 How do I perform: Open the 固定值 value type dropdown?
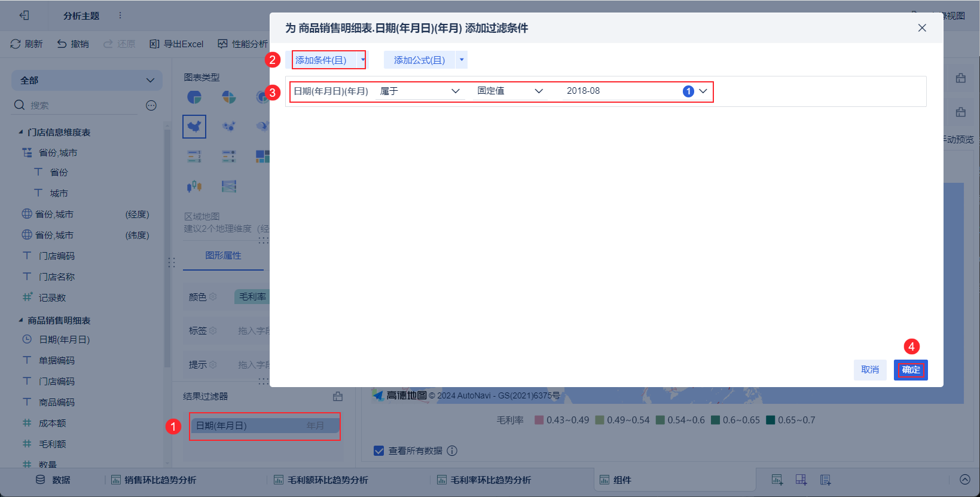pyautogui.click(x=510, y=91)
